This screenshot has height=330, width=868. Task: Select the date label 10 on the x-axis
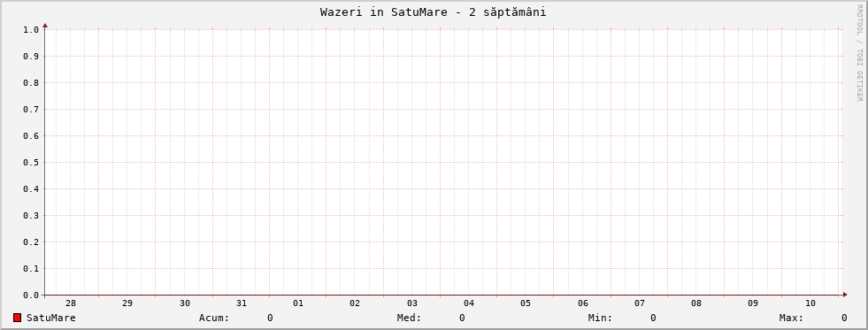click(810, 303)
